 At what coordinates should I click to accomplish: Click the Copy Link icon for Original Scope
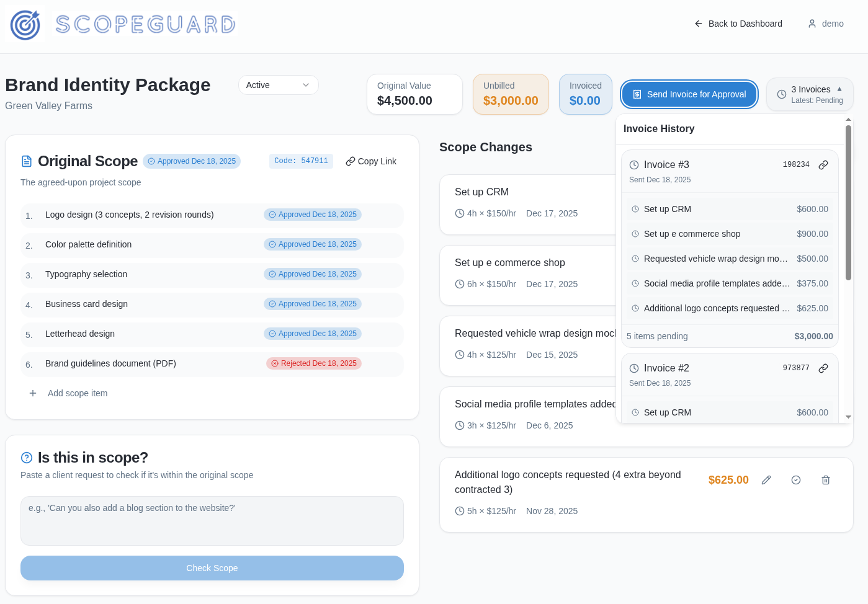click(349, 161)
